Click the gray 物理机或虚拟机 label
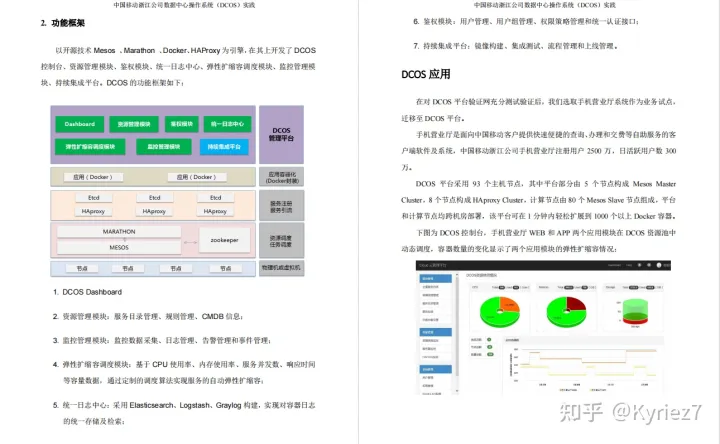The image size is (720, 444). click(281, 268)
